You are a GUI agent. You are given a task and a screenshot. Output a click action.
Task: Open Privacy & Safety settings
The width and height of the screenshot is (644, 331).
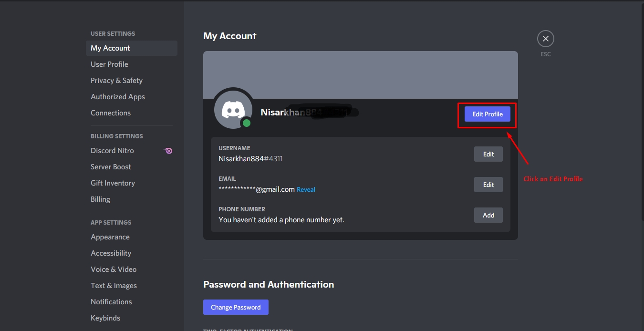[x=116, y=80]
